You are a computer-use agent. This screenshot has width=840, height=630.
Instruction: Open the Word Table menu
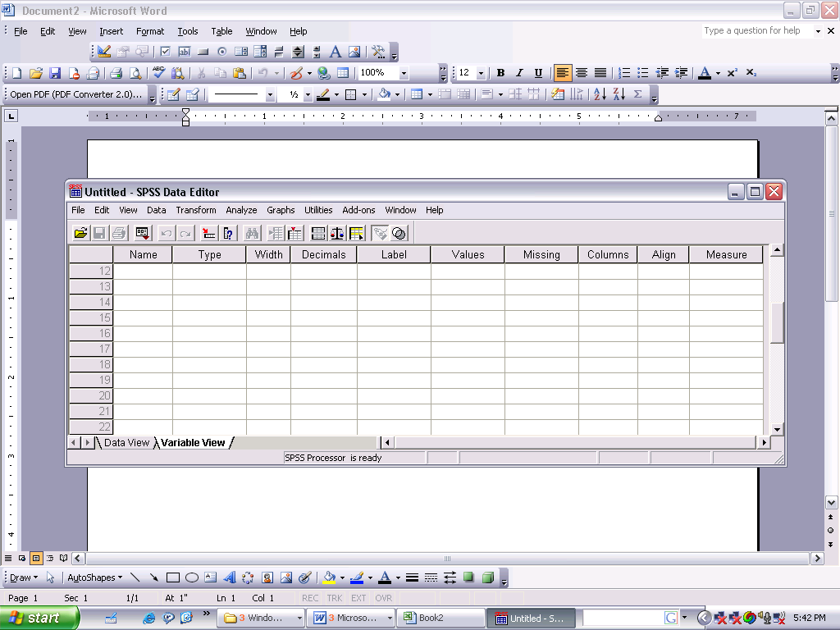tap(221, 31)
